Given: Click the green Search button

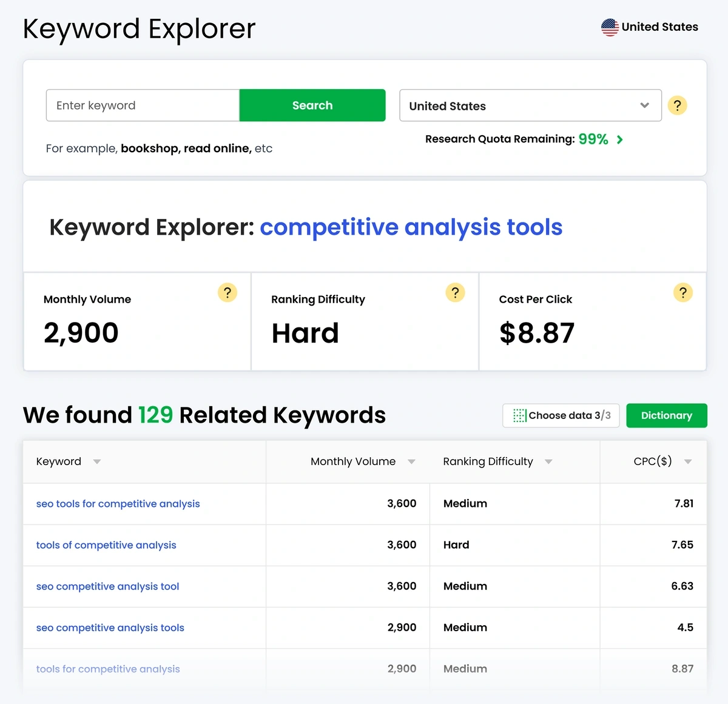Looking at the screenshot, I should [312, 106].
